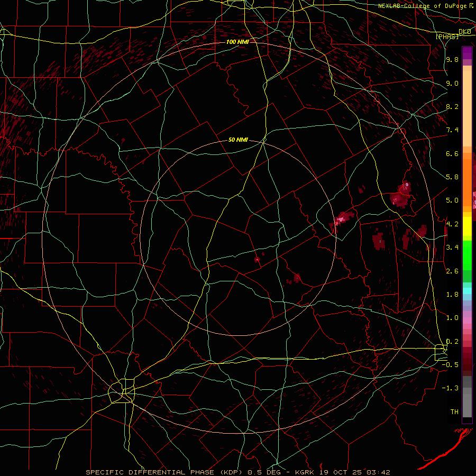Click the 0.2 value on the scale

coord(452,342)
